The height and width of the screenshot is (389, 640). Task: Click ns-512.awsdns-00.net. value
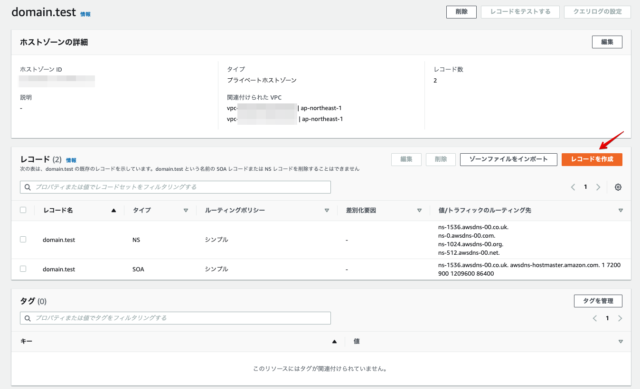click(x=469, y=253)
